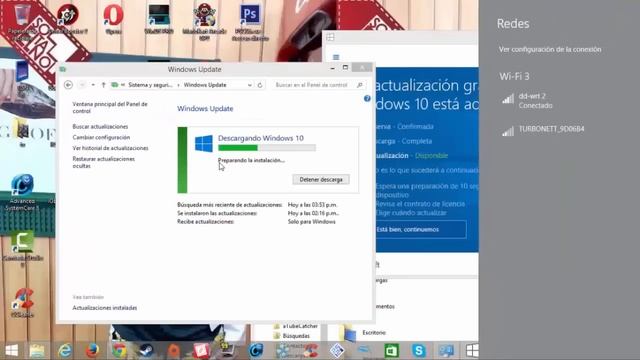Image resolution: width=640 pixels, height=360 pixels.
Task: Open Cambiar configuración link
Action: 101,138
